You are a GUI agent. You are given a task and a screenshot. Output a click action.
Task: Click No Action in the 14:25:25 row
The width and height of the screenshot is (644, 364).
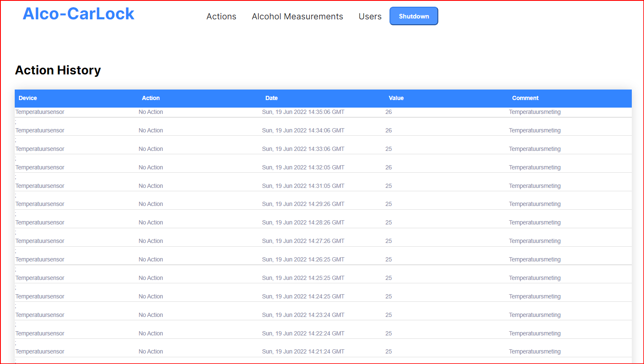[151, 278]
